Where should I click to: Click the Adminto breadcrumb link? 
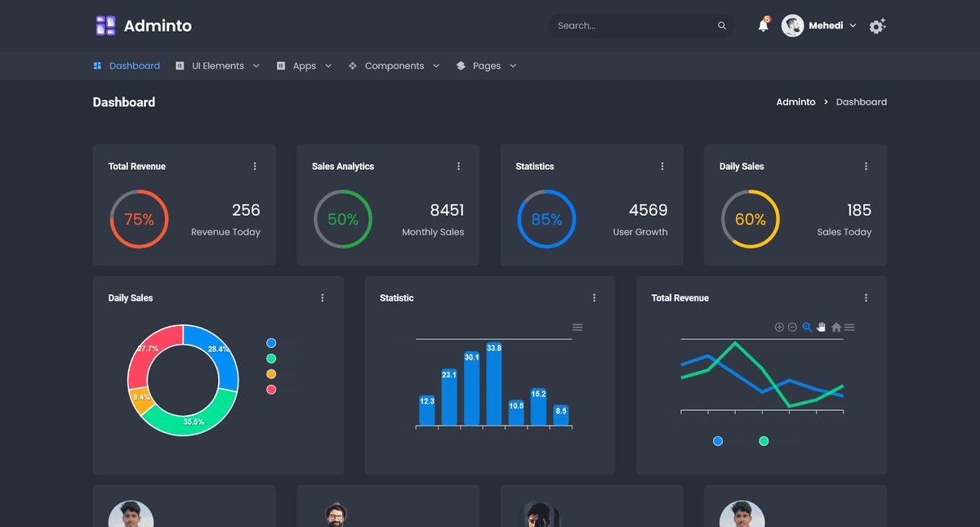click(795, 101)
